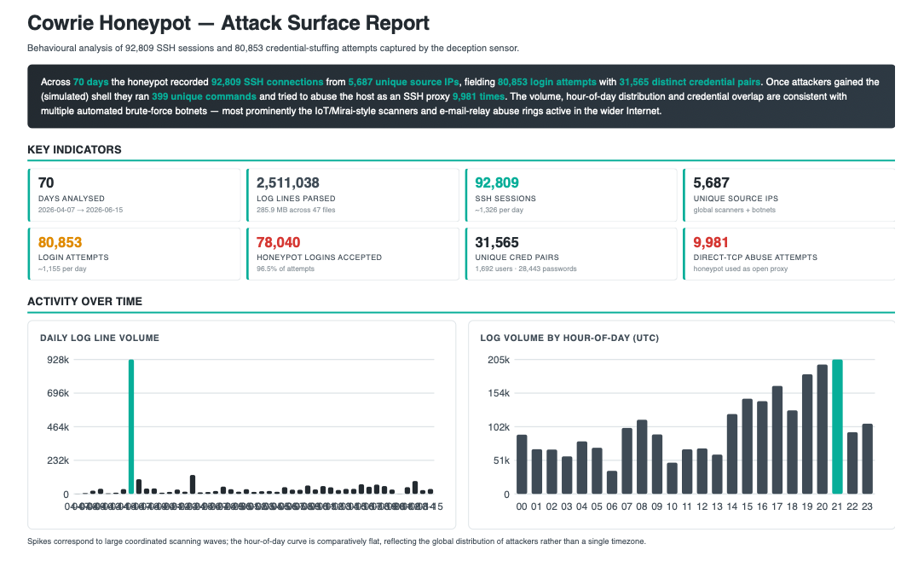Click highlighted "399 unique commands" in the summary
Image resolution: width=924 pixels, height=567 pixels.
pyautogui.click(x=204, y=96)
